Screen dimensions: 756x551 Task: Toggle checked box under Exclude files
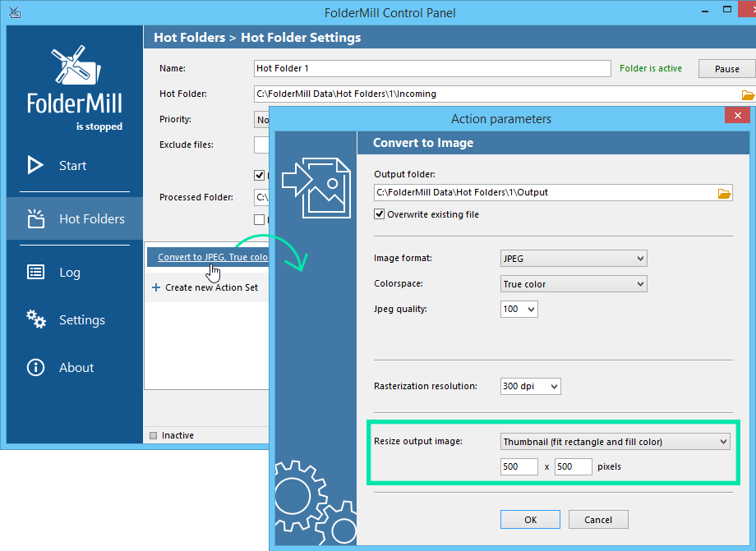260,175
